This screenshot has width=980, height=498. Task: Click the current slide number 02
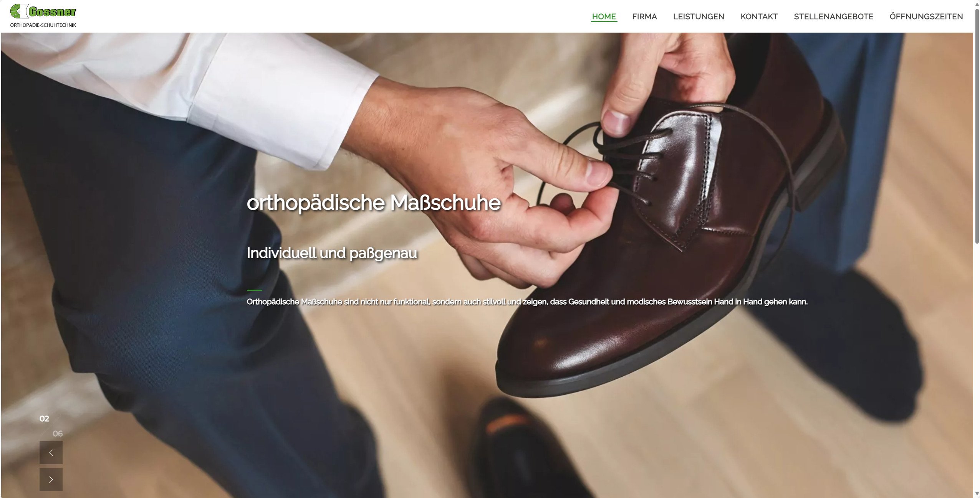pos(44,419)
